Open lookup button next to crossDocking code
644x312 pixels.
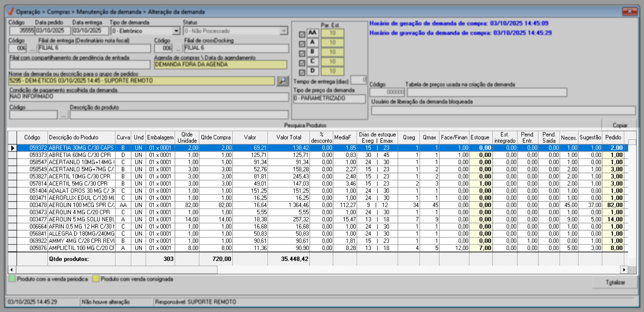[178, 48]
